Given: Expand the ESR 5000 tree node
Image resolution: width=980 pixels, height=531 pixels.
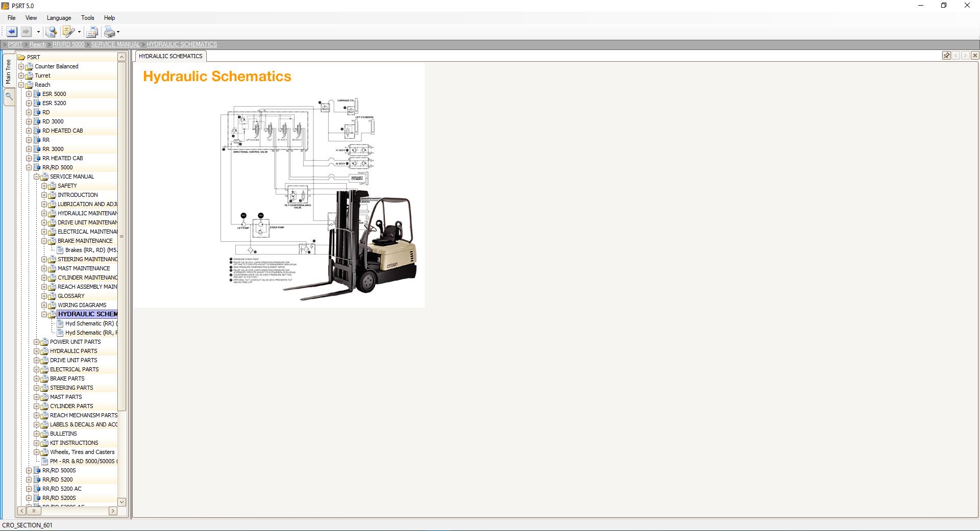Looking at the screenshot, I should click(29, 94).
